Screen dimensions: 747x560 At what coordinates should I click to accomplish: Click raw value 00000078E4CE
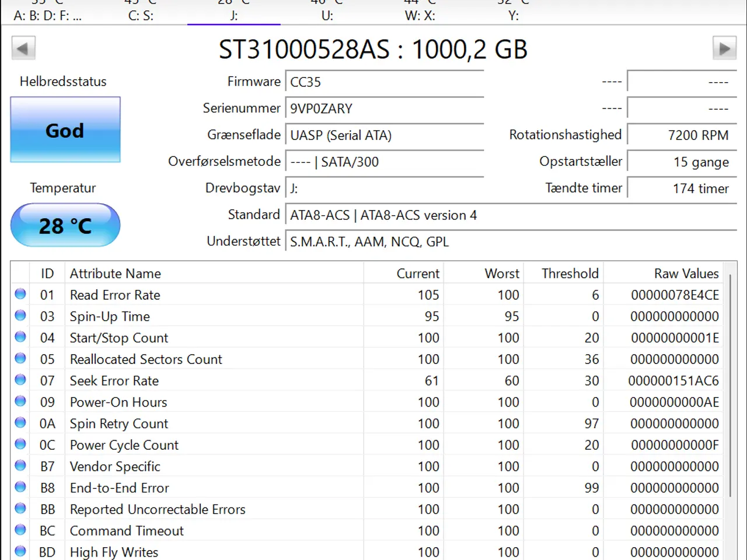675,295
